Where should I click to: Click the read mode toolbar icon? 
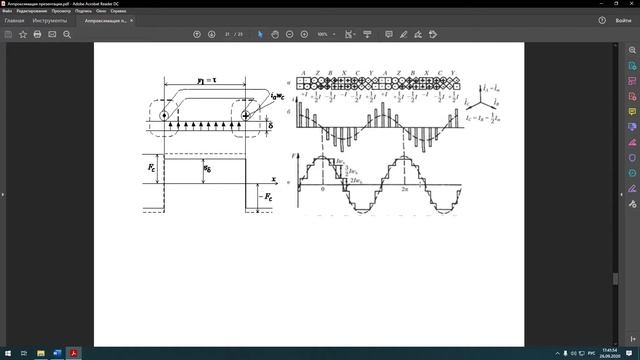point(367,35)
